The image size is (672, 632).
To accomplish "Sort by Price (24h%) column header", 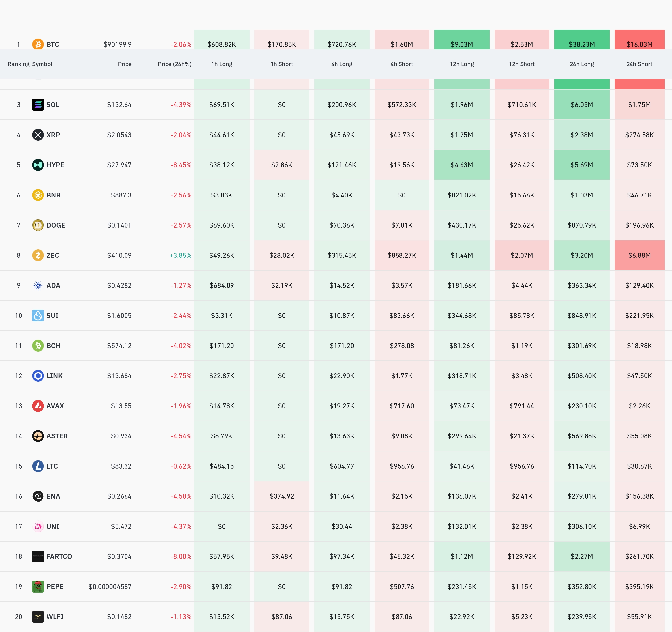I will click(174, 64).
